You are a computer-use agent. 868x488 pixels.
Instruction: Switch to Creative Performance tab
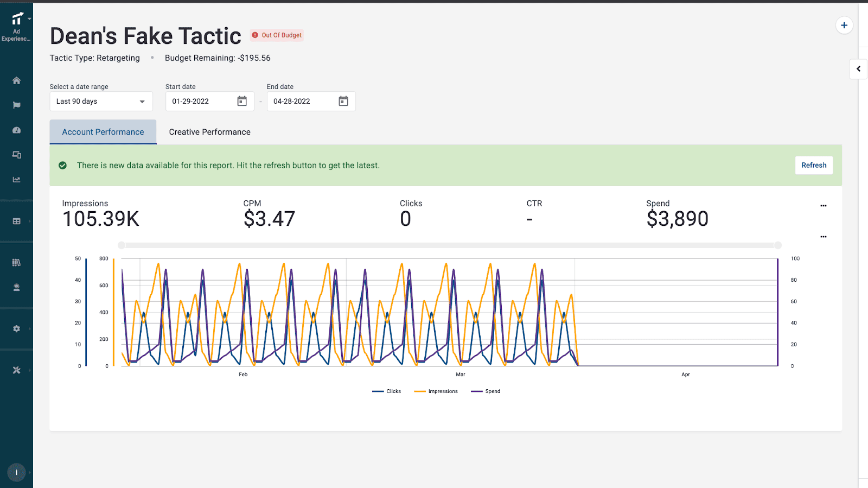coord(209,132)
